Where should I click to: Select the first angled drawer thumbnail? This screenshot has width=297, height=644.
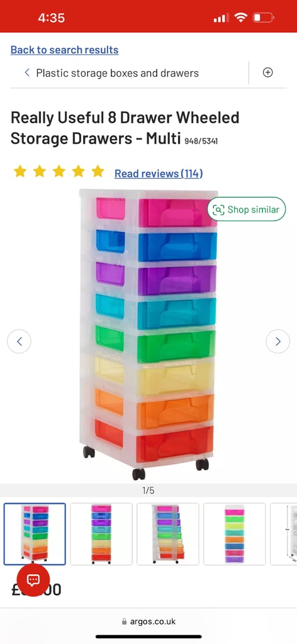point(35,534)
